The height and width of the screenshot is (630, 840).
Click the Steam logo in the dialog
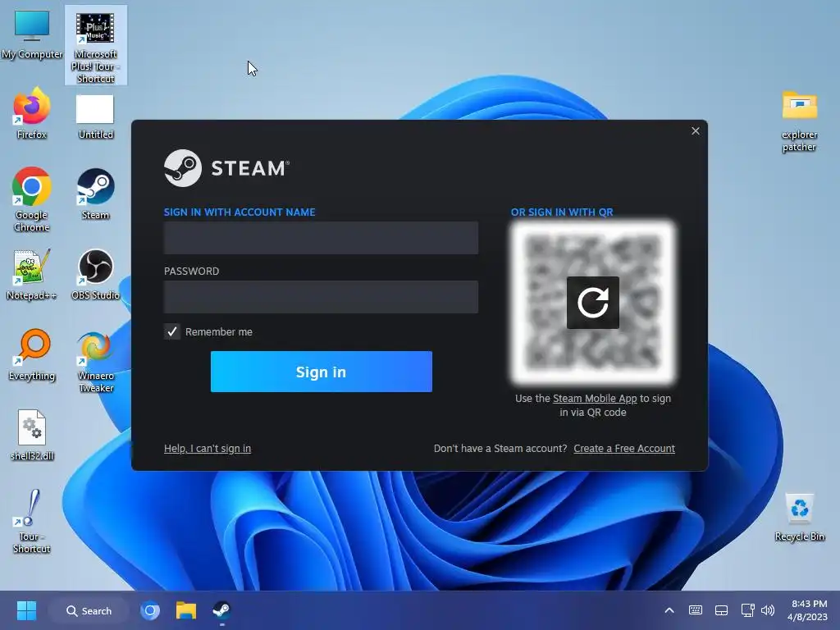click(226, 168)
